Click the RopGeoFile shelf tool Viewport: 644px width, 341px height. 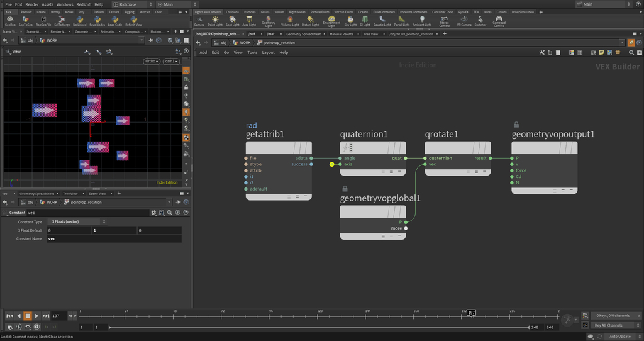(x=43, y=21)
